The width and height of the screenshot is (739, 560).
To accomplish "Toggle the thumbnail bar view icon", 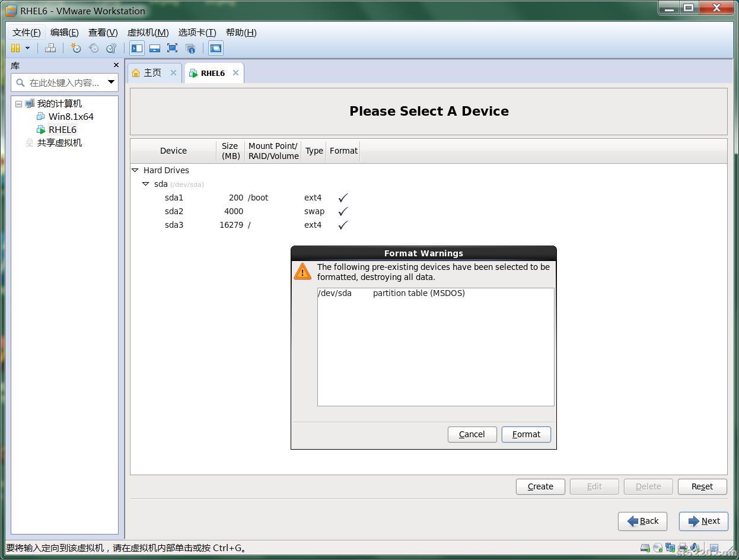I will coord(155,48).
